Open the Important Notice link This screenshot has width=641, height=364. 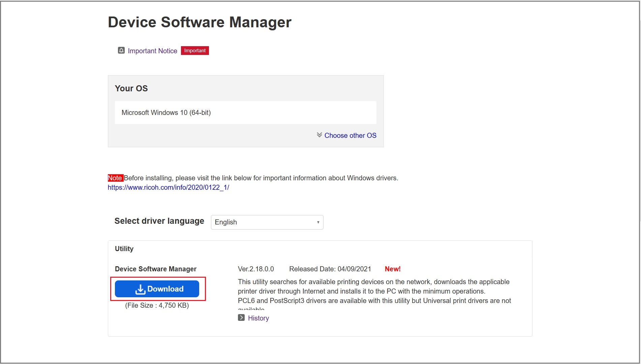pyautogui.click(x=152, y=51)
